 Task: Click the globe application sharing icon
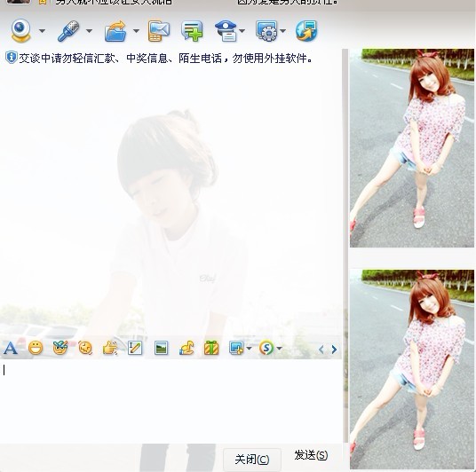coord(306,31)
